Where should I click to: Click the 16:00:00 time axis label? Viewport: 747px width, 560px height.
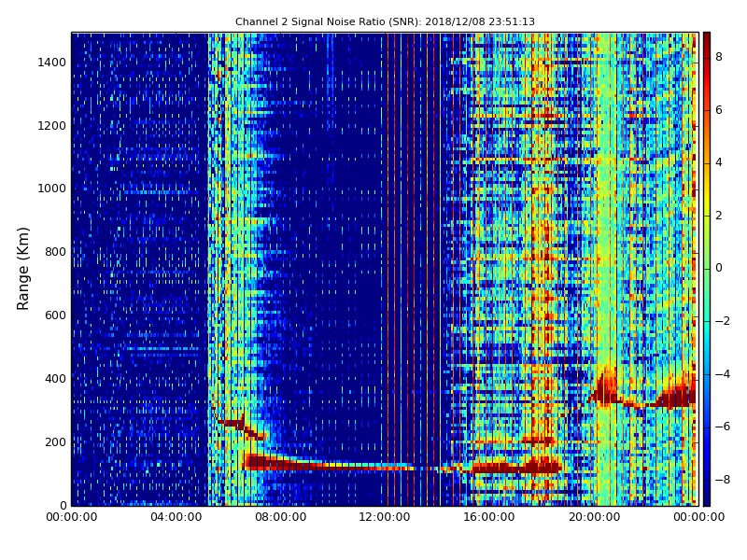[489, 517]
